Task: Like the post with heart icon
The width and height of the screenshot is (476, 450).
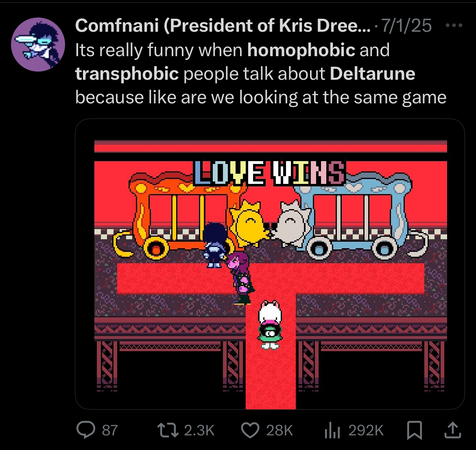Action: click(x=250, y=430)
